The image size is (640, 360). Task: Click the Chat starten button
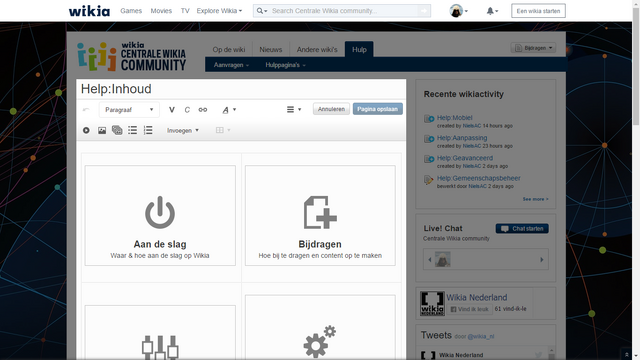(522, 229)
